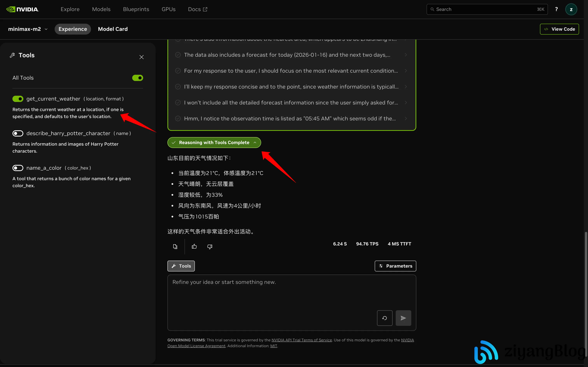Screen dimensions: 588x367
Task: Switch to the Model Card tab
Action: (113, 29)
